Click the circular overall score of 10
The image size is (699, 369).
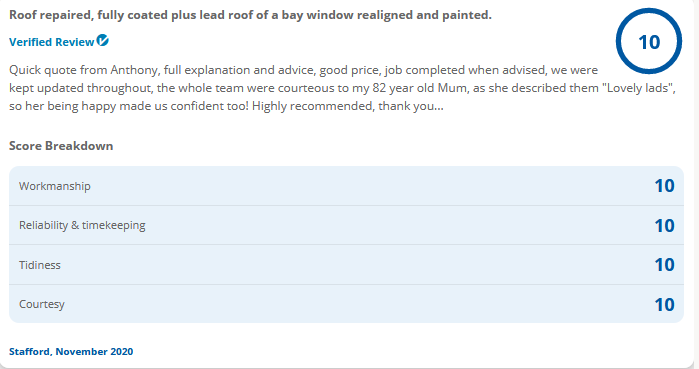(x=649, y=41)
